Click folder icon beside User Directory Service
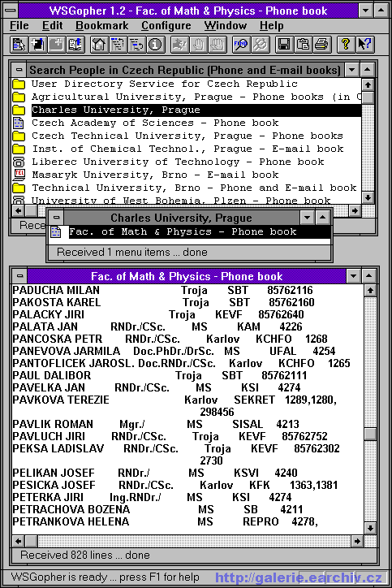This screenshot has width=392, height=588. coord(19,84)
